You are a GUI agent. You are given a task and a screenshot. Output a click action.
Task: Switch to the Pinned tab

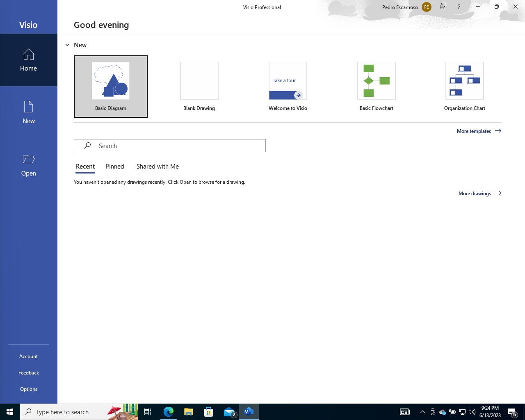115,167
